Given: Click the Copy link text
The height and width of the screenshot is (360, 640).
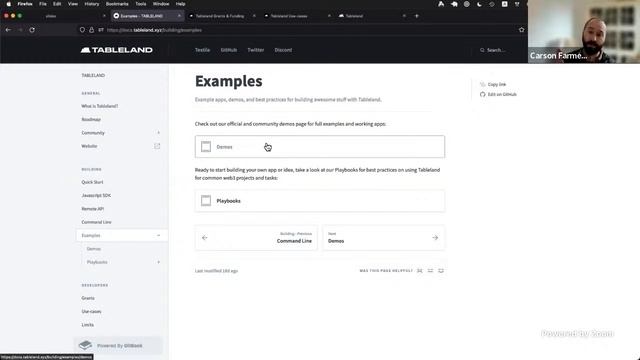Looking at the screenshot, I should tap(497, 84).
